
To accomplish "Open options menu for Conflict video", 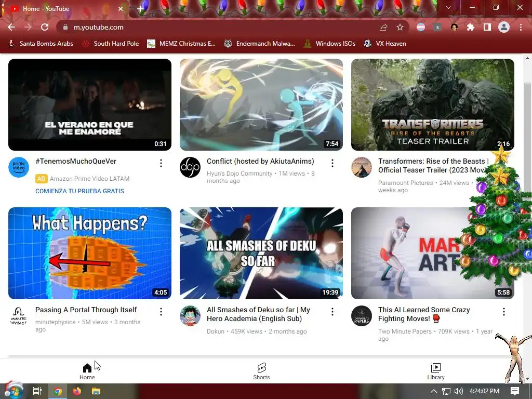I will point(332,163).
